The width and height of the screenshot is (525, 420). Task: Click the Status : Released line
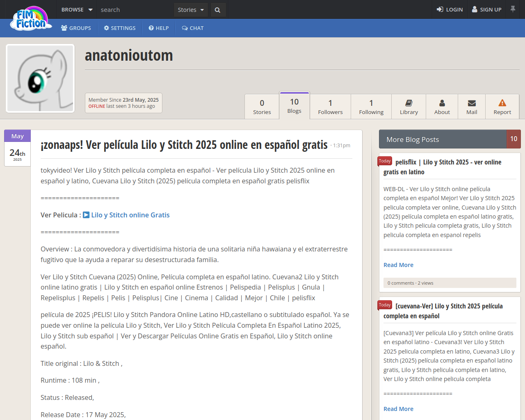tap(67, 398)
